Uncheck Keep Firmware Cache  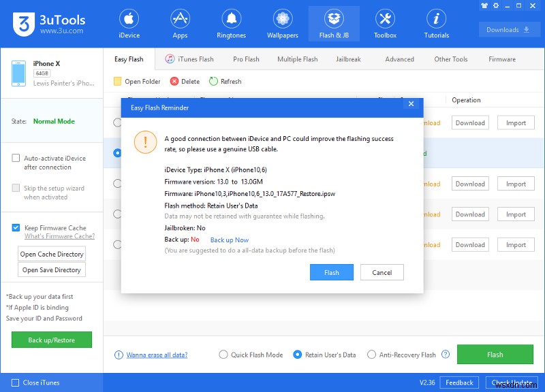16,228
